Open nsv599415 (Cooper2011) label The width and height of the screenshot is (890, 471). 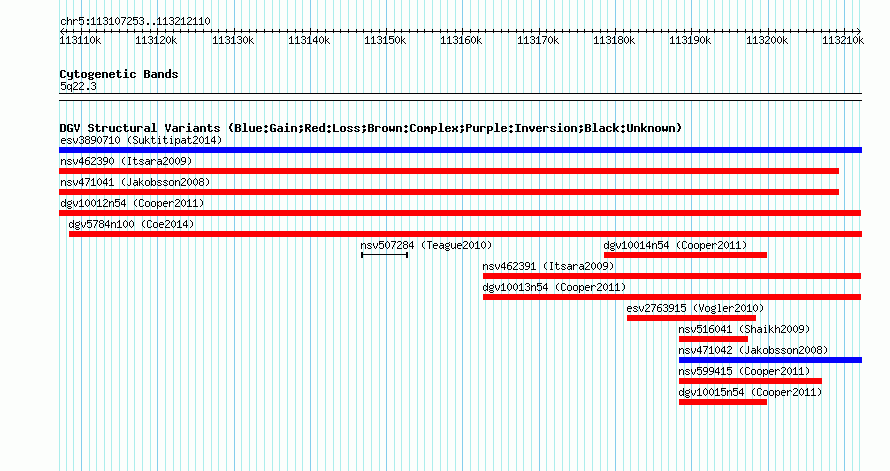click(x=744, y=371)
